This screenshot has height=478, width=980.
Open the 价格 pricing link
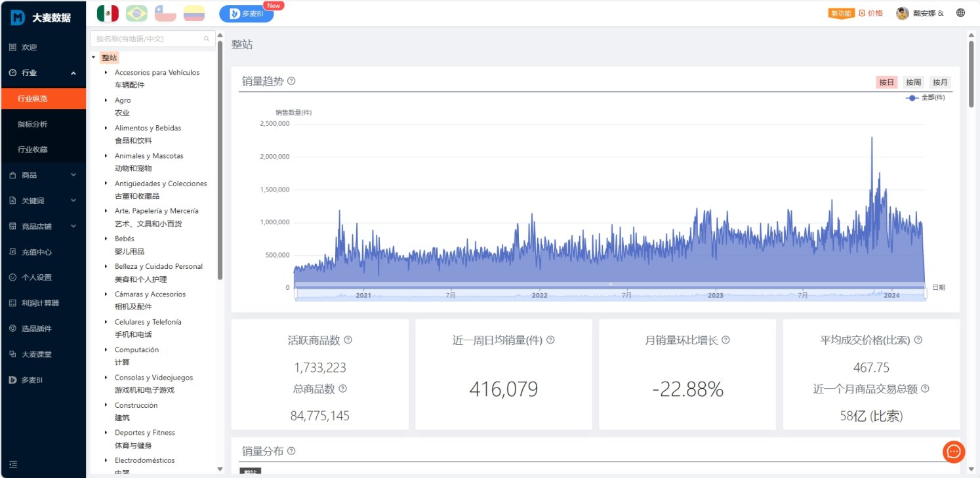point(870,13)
